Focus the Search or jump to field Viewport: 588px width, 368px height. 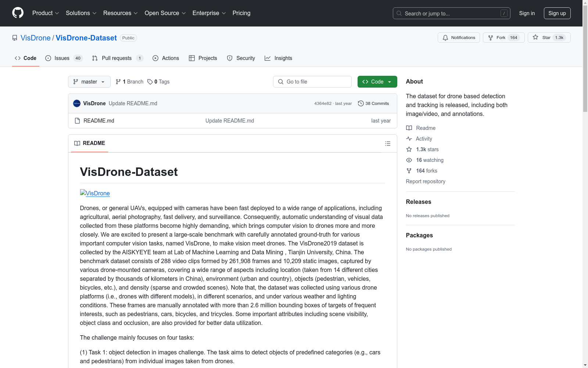point(451,13)
